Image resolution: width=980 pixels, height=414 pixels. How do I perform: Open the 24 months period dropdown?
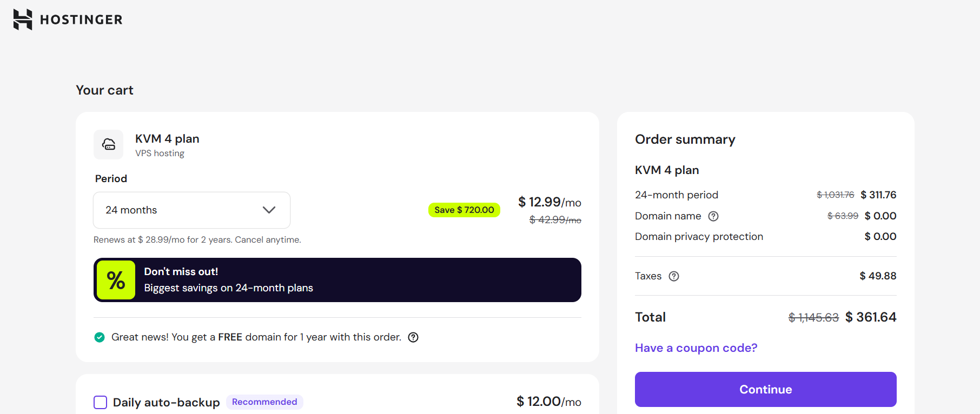coord(192,210)
